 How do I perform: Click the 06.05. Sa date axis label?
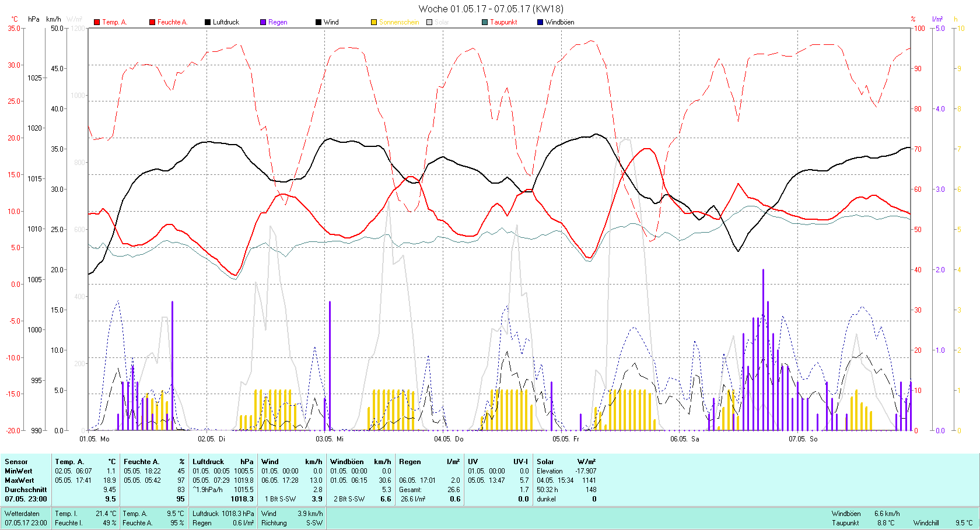685,439
